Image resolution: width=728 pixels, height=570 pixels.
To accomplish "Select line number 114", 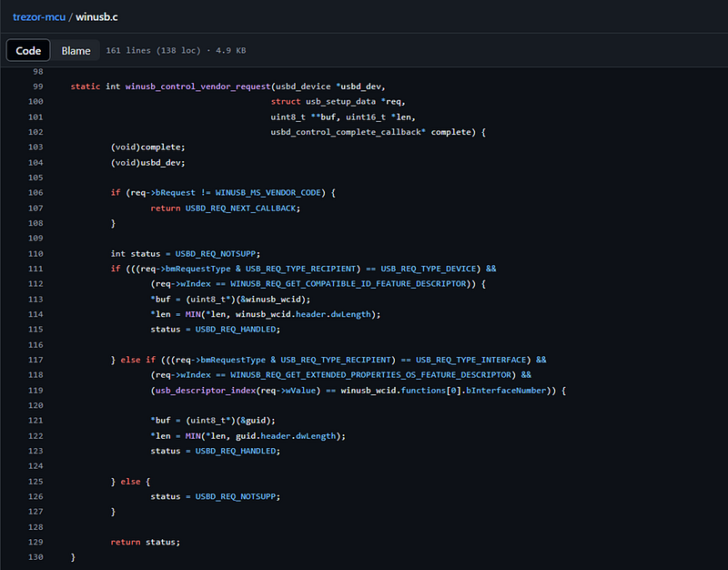I will pyautogui.click(x=35, y=314).
